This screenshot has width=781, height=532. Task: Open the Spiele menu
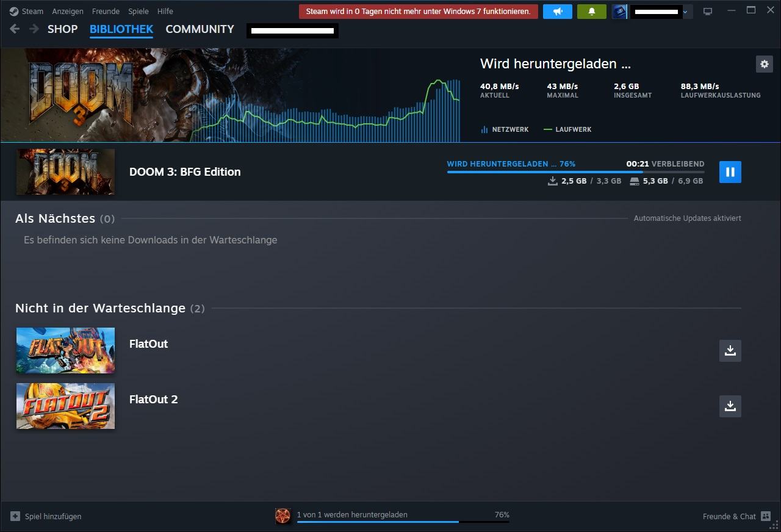coord(139,11)
